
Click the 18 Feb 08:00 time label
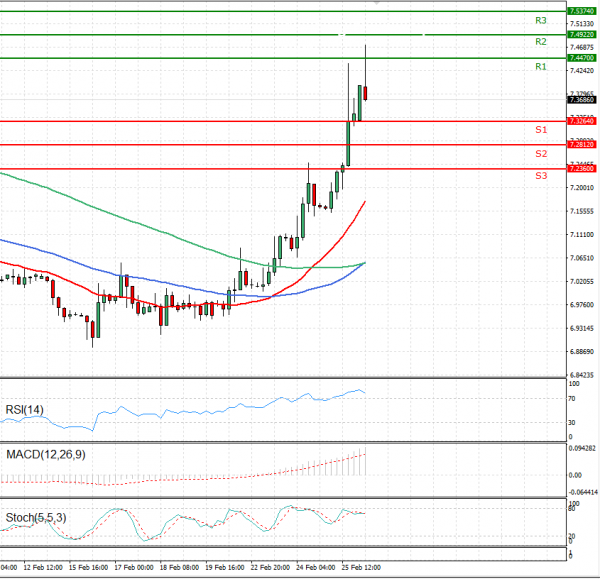pyautogui.click(x=179, y=568)
